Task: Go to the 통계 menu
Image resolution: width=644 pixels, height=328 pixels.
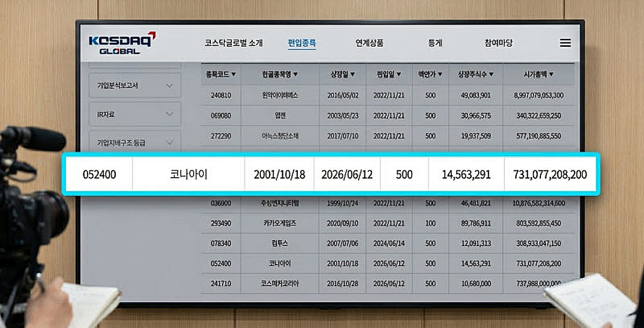Action: [x=435, y=43]
